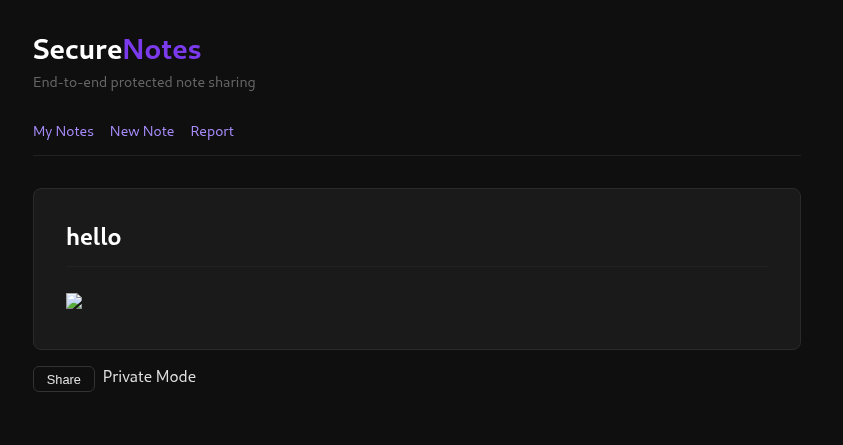This screenshot has height=445, width=843.
Task: Click the white Secure part of logo
Action: [x=78, y=49]
